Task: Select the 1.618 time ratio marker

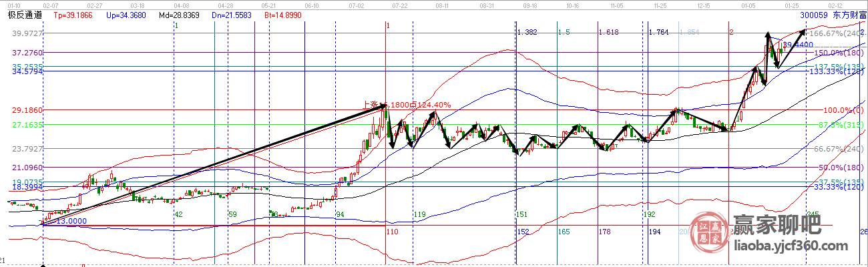Action: point(608,32)
